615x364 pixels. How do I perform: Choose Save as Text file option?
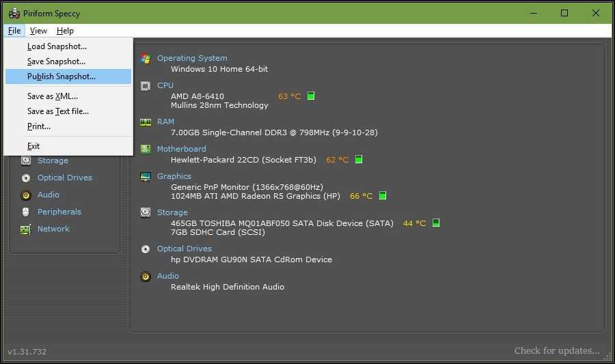click(x=68, y=111)
